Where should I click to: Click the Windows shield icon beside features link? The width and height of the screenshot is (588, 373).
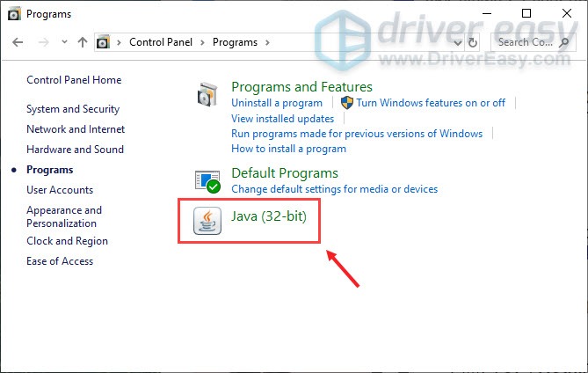click(347, 102)
